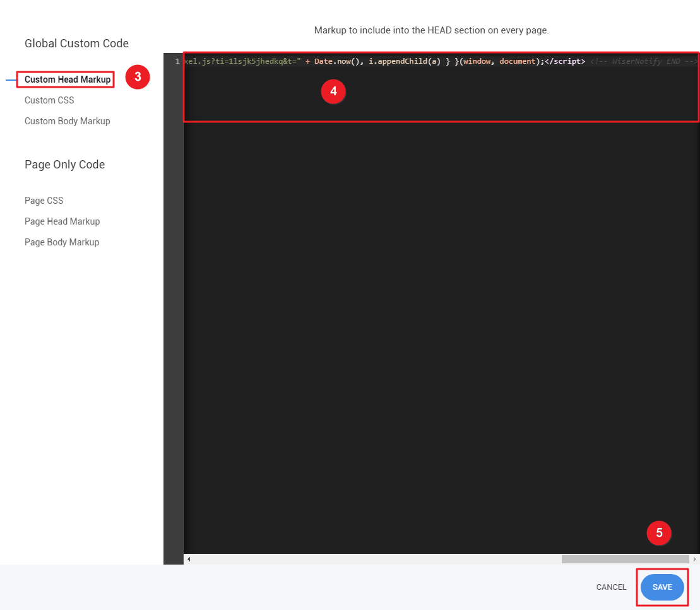Viewport: 700px width, 610px height.
Task: Cancel the custom code dialog
Action: [611, 587]
